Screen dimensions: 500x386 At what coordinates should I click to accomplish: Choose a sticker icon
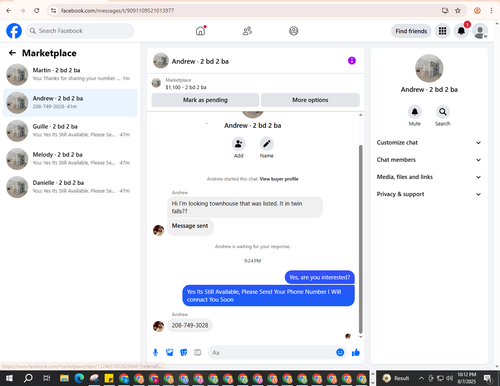(184, 352)
